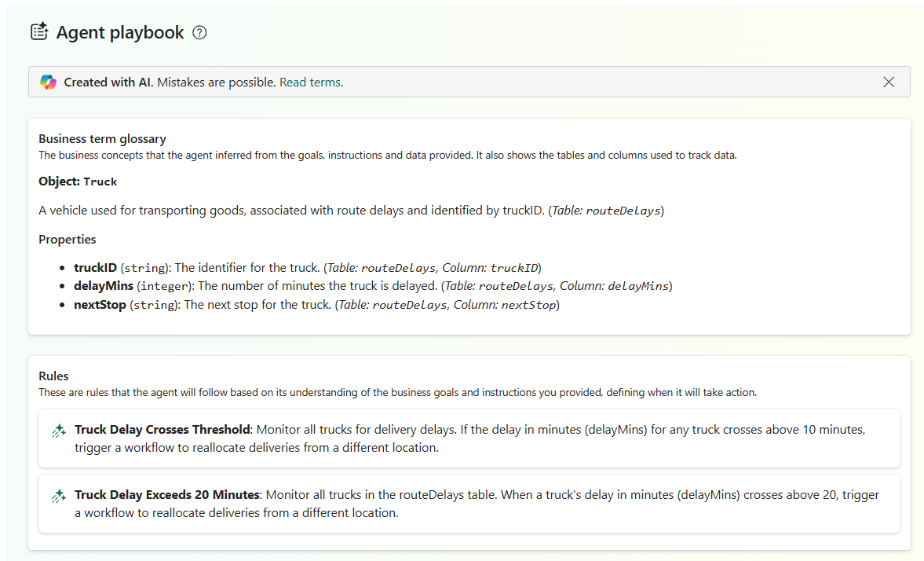This screenshot has height=561, width=924.
Task: Select the delayMins property entry
Action: (x=371, y=286)
